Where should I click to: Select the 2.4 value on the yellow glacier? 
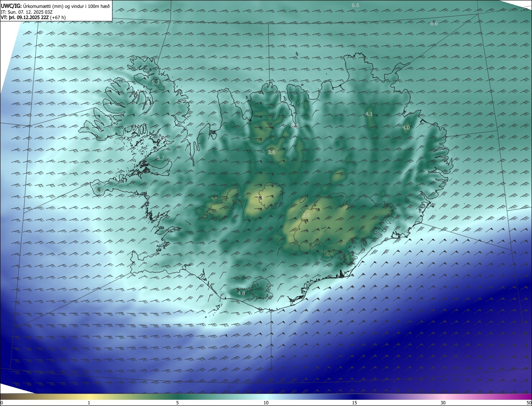261,198
